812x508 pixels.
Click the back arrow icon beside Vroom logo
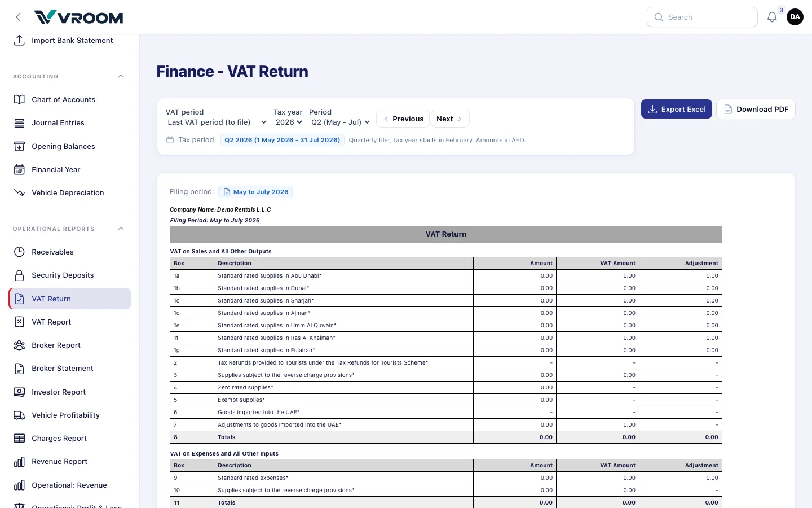pyautogui.click(x=19, y=17)
